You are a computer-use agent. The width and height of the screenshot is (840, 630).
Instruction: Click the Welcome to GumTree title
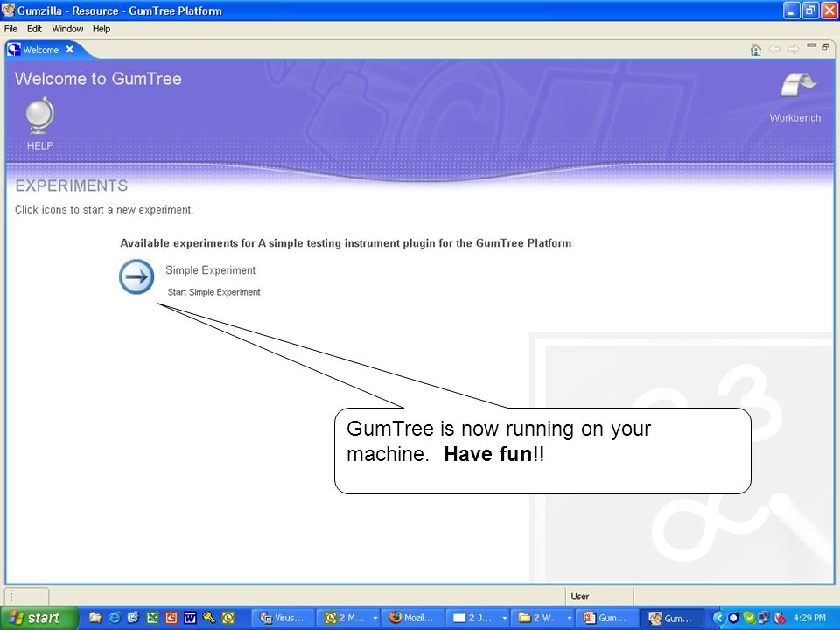tap(98, 79)
